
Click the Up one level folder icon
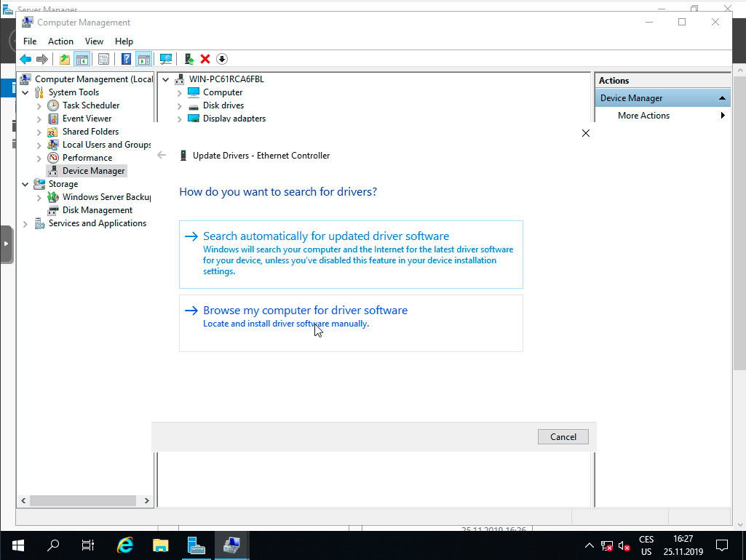pyautogui.click(x=65, y=59)
